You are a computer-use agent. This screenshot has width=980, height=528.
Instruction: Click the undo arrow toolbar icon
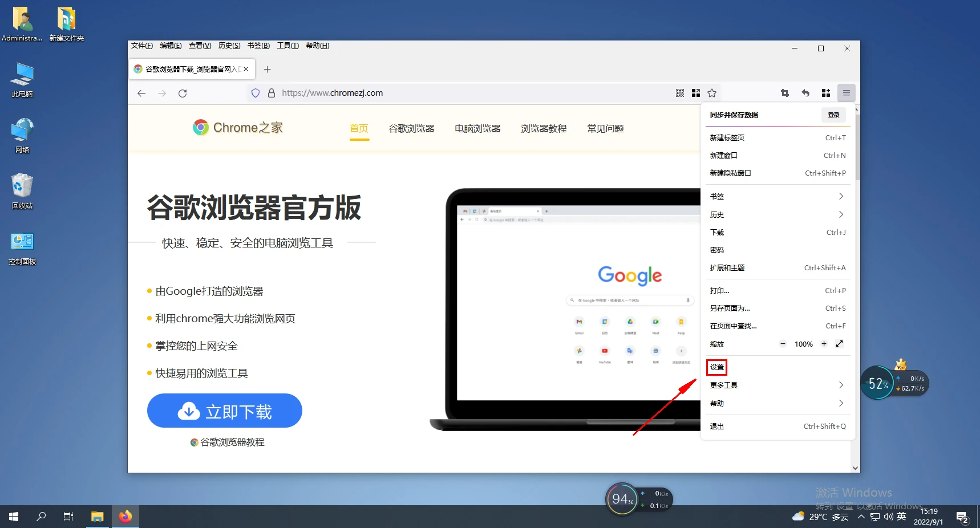click(x=805, y=93)
